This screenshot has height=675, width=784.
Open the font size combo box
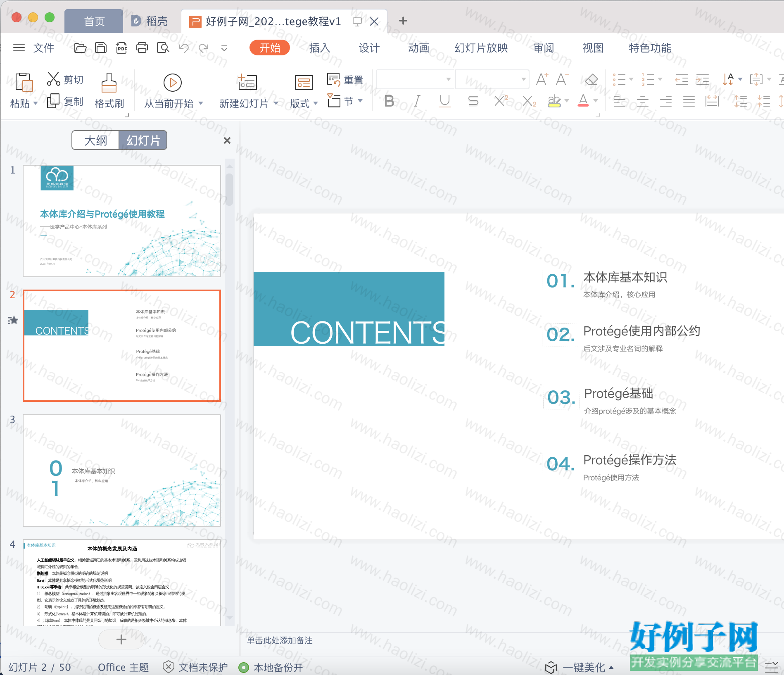click(492, 79)
